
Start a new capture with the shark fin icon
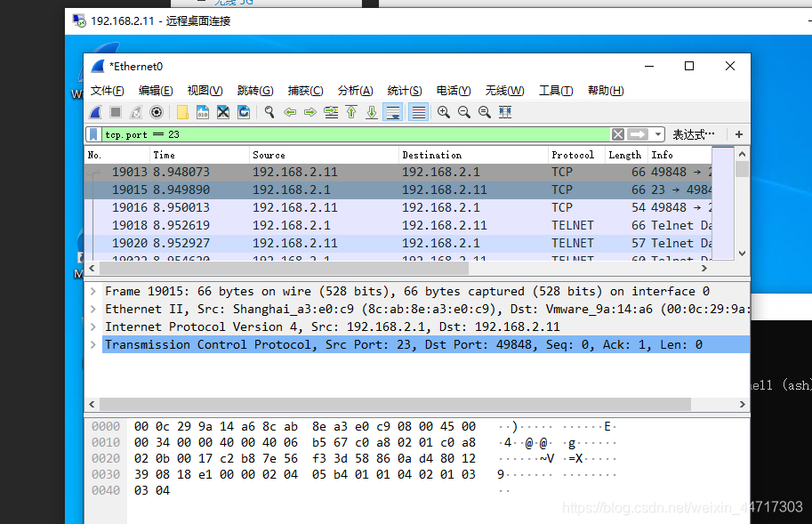[95, 112]
